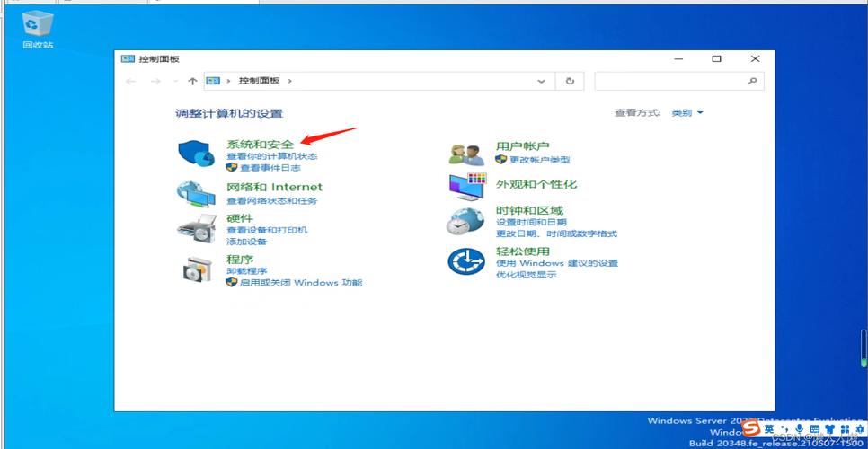Open the 类别 view-by dropdown

point(687,113)
